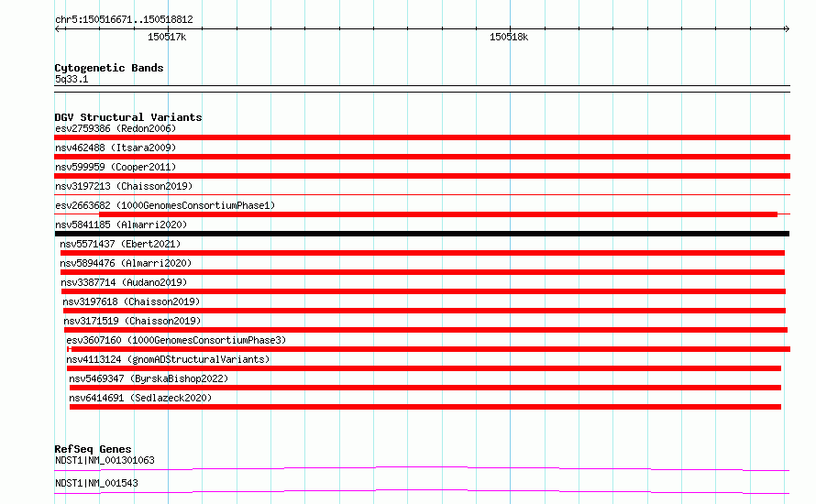
Task: Open variant esv2663682 (1000GenomesConsortiumPhase1) label
Action: pos(165,205)
